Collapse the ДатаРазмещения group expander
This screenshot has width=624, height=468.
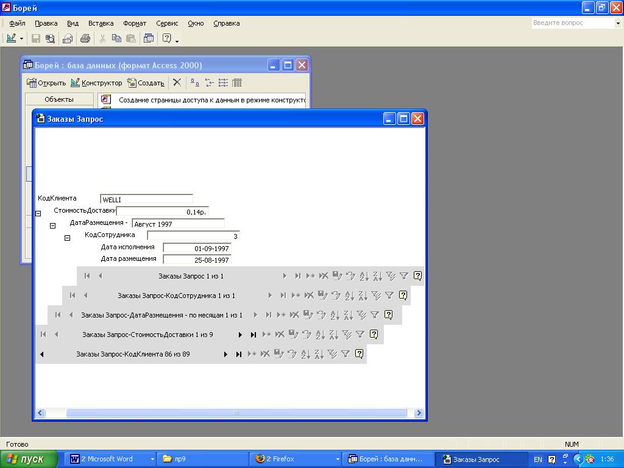(53, 226)
